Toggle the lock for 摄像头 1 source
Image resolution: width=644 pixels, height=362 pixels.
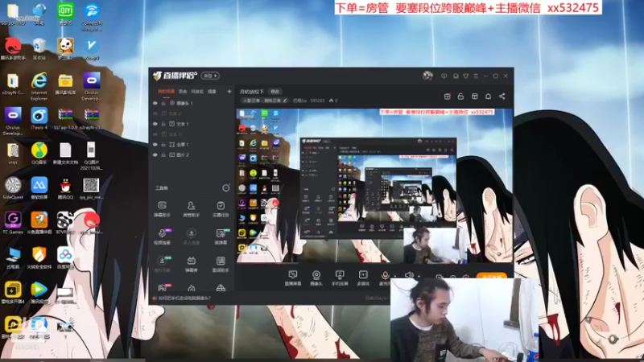(x=163, y=103)
